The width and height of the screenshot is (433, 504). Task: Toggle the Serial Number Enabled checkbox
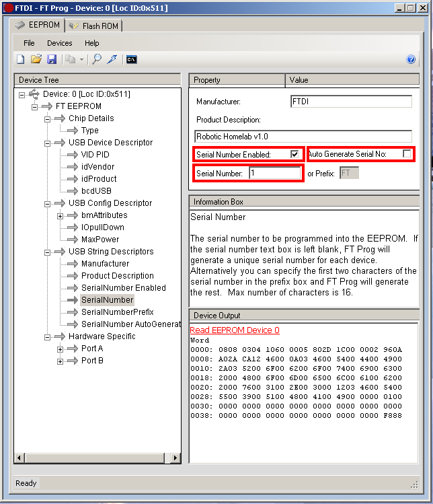point(294,154)
